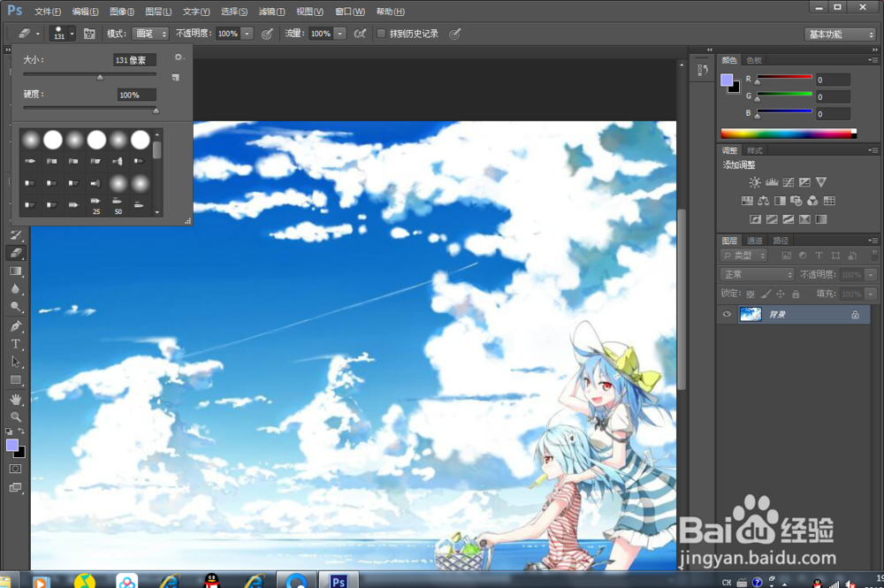Toggle layer filtering switch
This screenshot has width=884, height=588.
coord(874,256)
